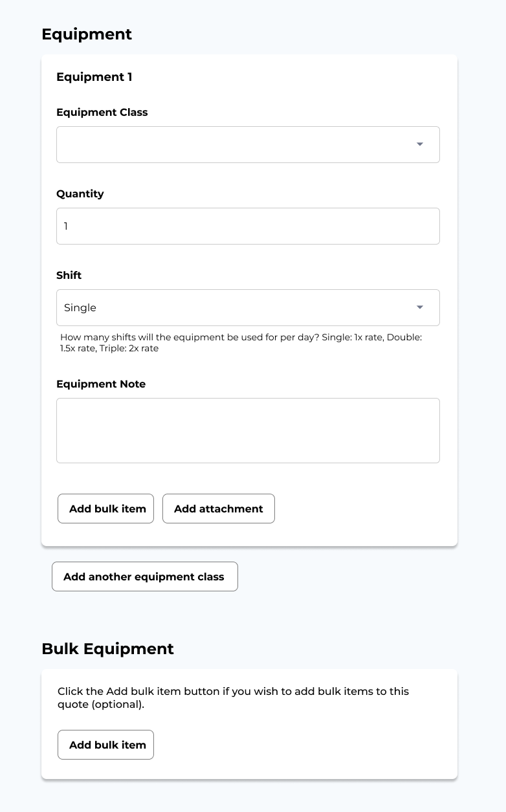Click the Equipment Class field label
The image size is (506, 812).
[x=102, y=112]
